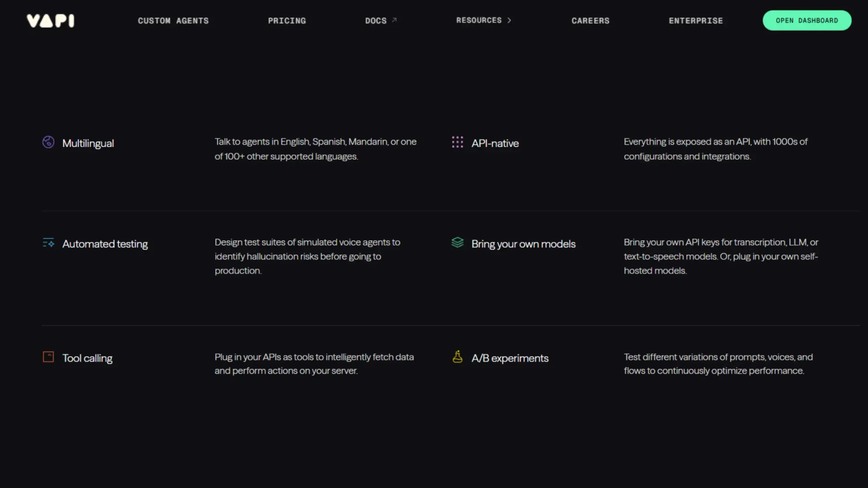Open the Resources menu
Image resolution: width=868 pixels, height=488 pixels.
(479, 20)
